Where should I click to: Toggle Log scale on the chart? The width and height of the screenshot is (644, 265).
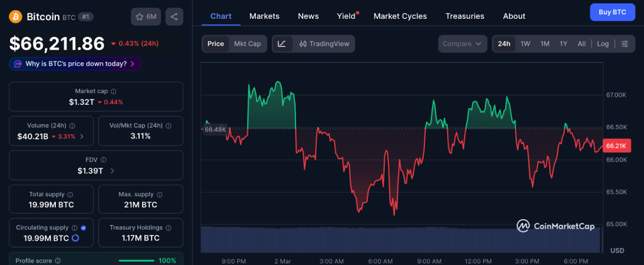click(x=602, y=44)
